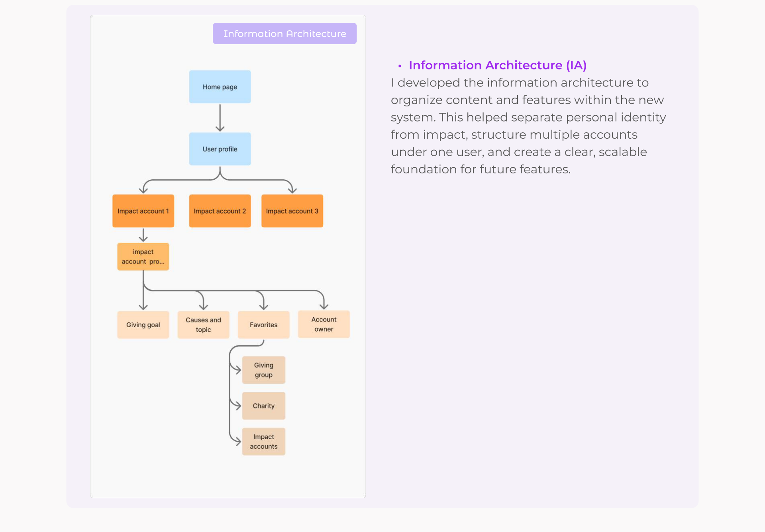Click the Impact account 1 box
This screenshot has width=765, height=532.
[143, 211]
